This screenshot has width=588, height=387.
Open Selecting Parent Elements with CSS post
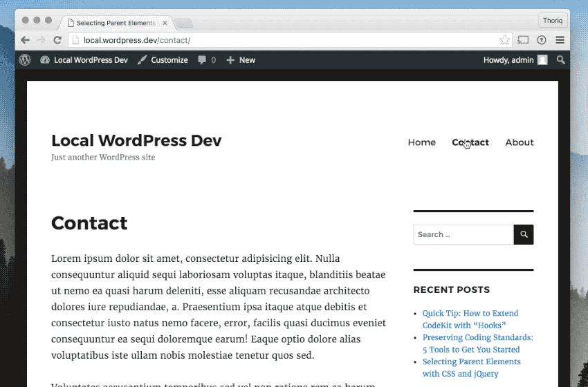coord(472,368)
